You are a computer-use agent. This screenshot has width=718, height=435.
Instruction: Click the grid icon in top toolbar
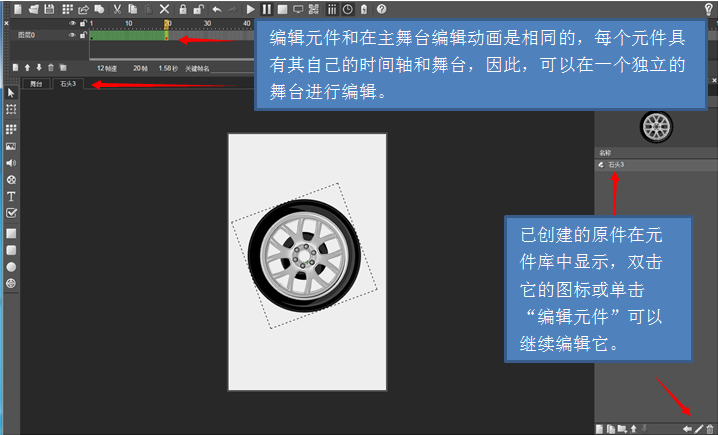pos(67,9)
